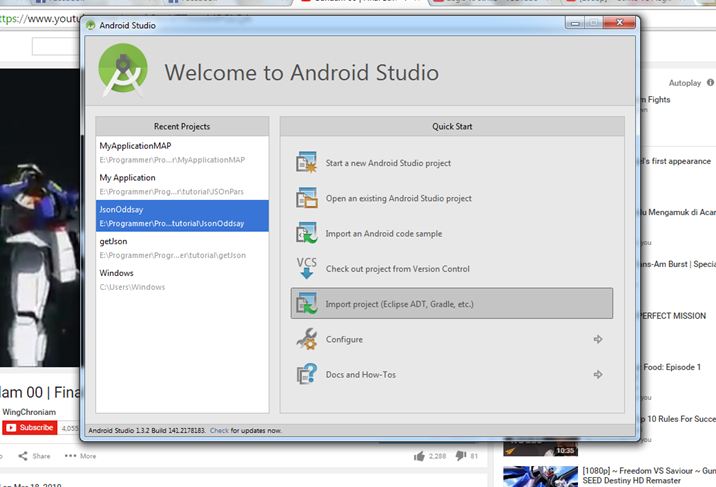Image resolution: width=716 pixels, height=487 pixels.
Task: Open recent project My Application
Action: pyautogui.click(x=182, y=184)
